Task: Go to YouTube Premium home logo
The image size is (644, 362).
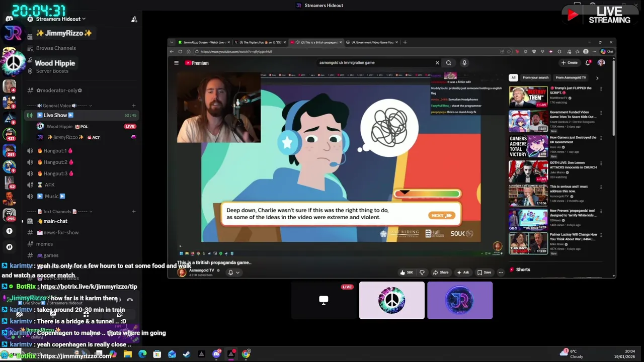Action: [197, 63]
